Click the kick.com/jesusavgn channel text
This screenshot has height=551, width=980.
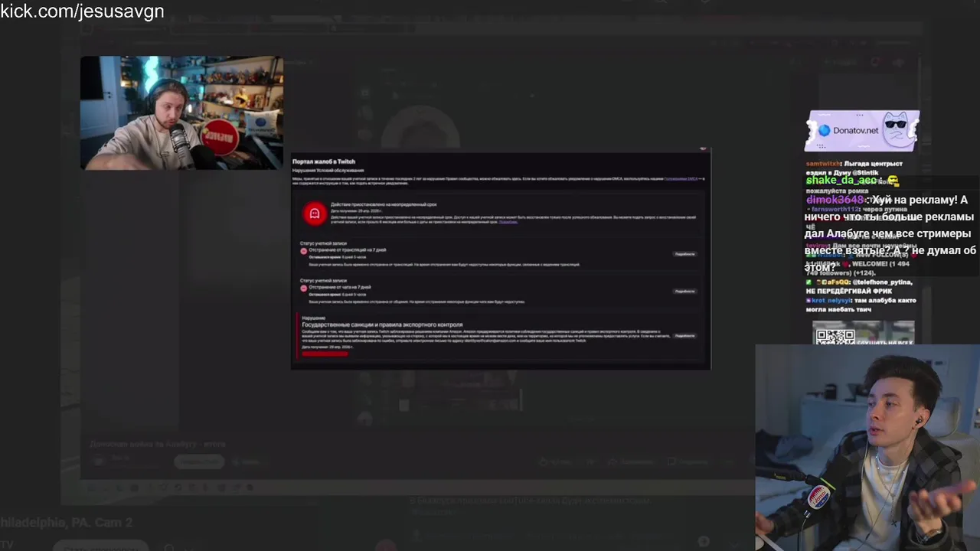pyautogui.click(x=82, y=11)
